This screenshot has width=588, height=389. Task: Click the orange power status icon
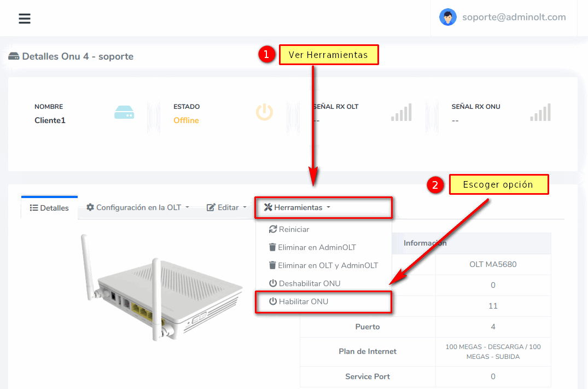[x=264, y=112]
